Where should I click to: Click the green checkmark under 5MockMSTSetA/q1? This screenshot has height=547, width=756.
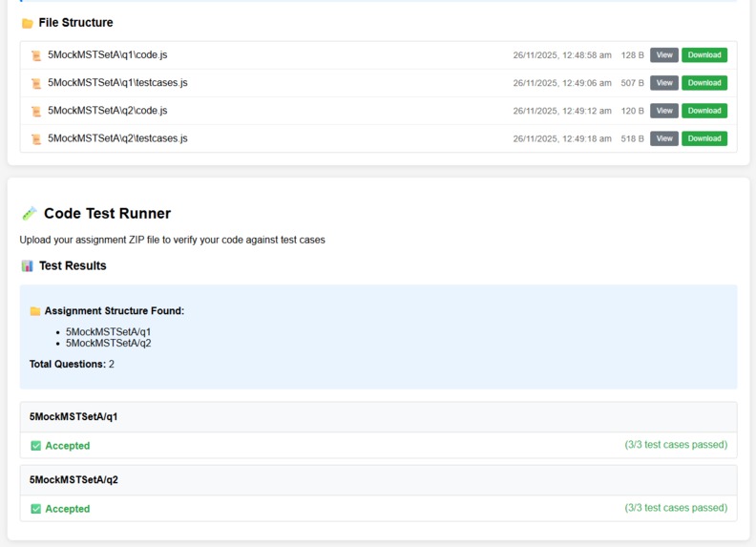(35, 446)
